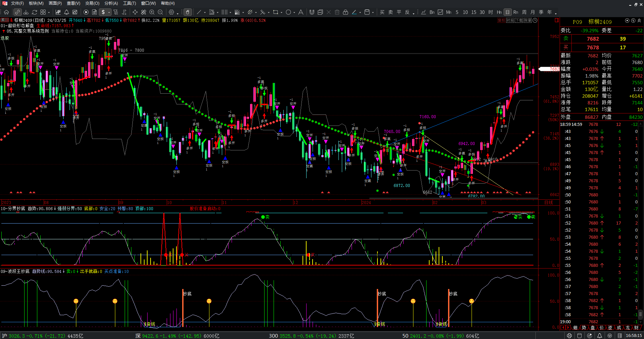
Task: Expand the rectangle tool dropdown arrow
Action: tap(281, 13)
